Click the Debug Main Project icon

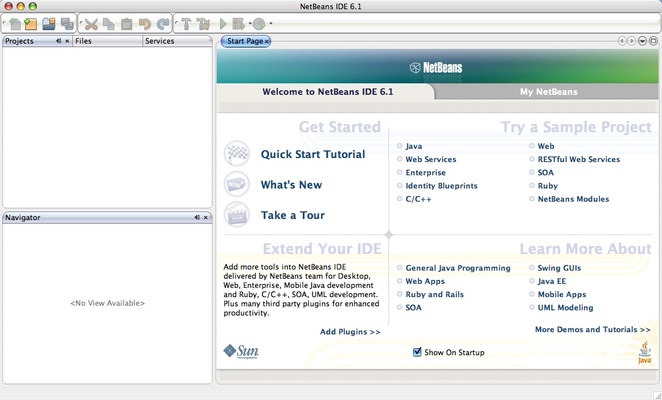pyautogui.click(x=239, y=24)
